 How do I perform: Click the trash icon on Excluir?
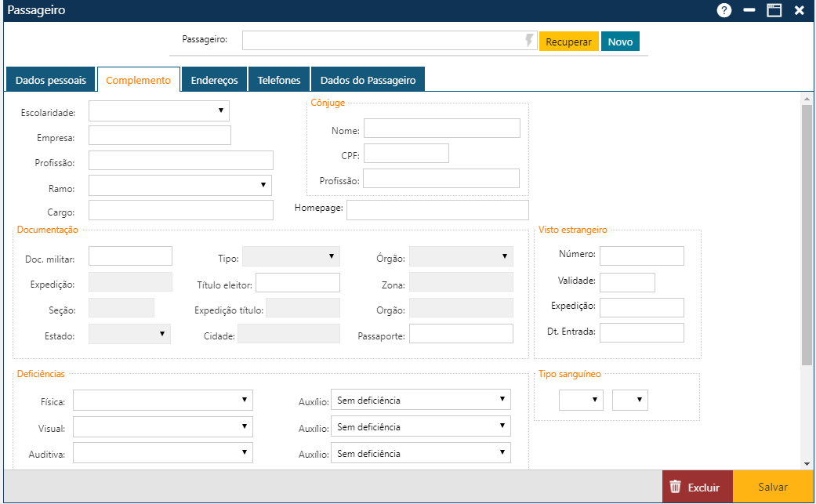pyautogui.click(x=675, y=487)
